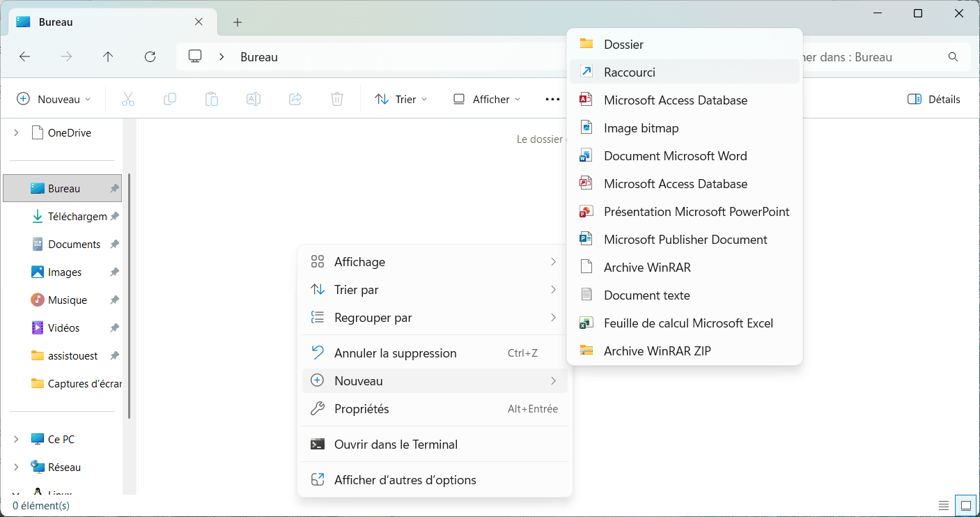Click the Copy icon in toolbar
Screen dimensions: 980x517
[170, 100]
